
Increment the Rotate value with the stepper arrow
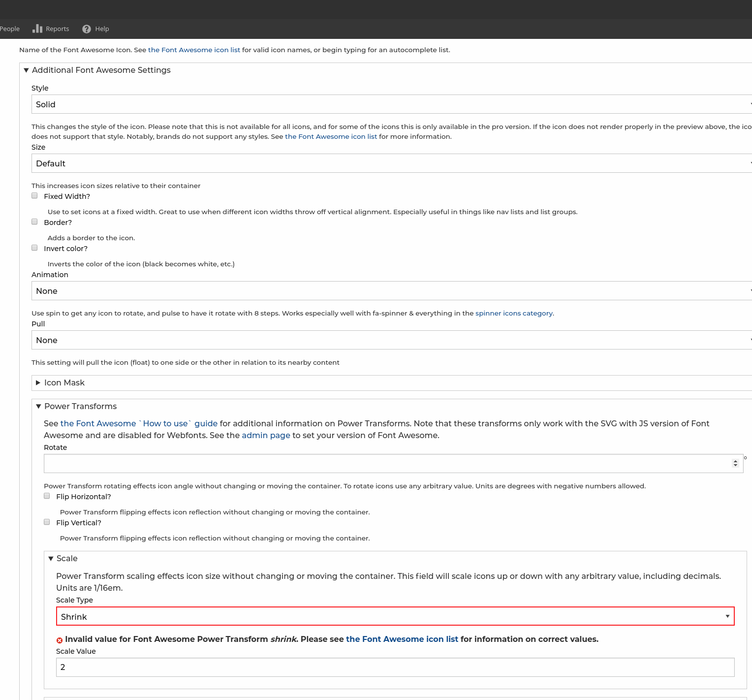(x=735, y=460)
